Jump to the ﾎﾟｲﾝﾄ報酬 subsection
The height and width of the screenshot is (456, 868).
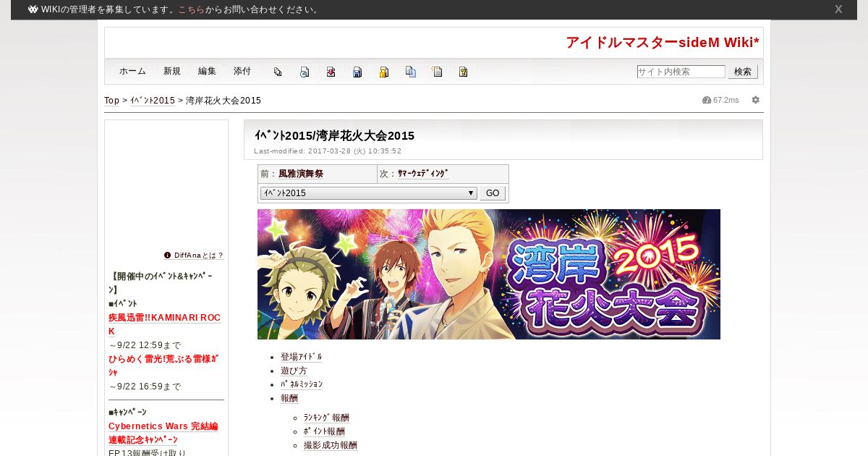324,431
